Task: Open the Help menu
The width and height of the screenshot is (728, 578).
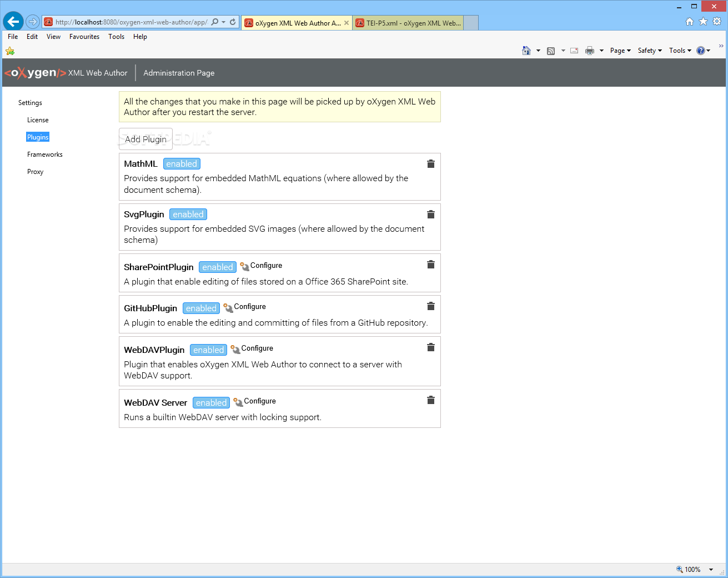Action: click(140, 37)
